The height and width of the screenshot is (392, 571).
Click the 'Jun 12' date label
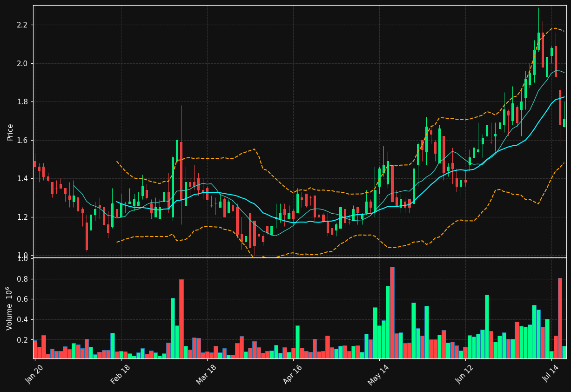(465, 374)
